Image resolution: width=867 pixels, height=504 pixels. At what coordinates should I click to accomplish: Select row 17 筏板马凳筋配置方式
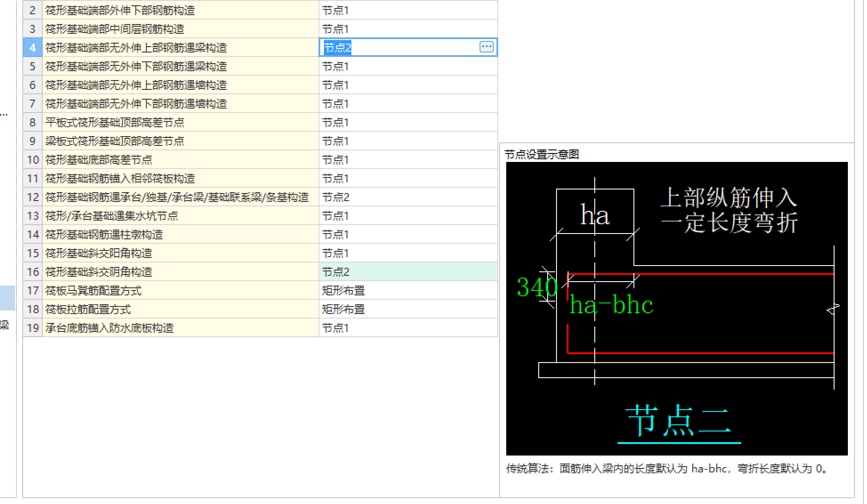coord(181,290)
